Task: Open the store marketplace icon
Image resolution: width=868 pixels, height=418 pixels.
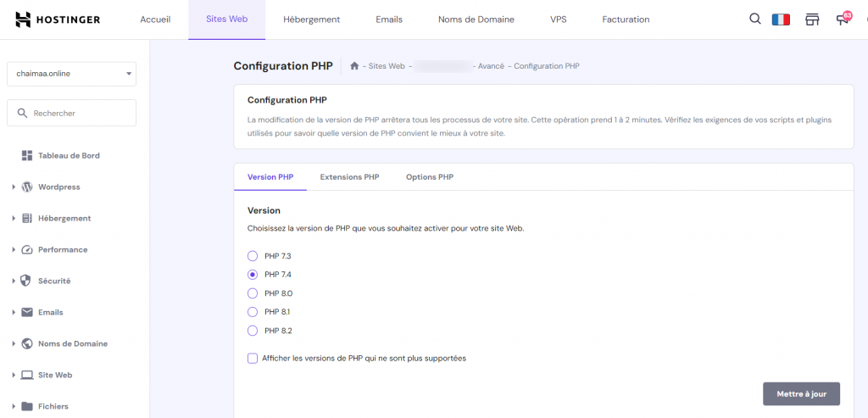Action: (x=812, y=20)
